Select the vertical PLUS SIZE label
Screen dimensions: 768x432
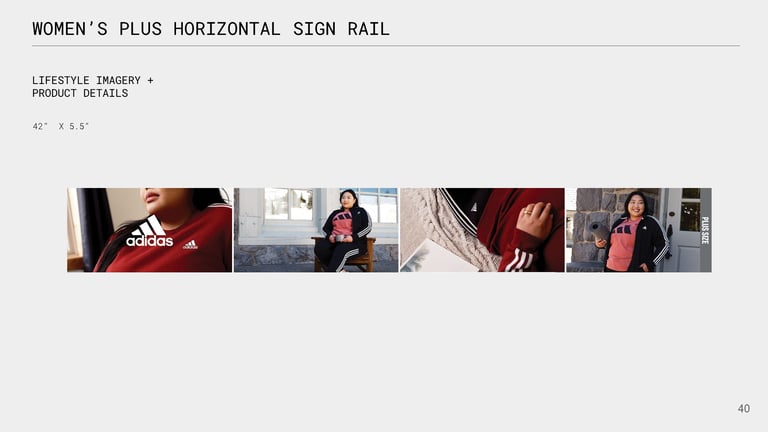pos(705,230)
